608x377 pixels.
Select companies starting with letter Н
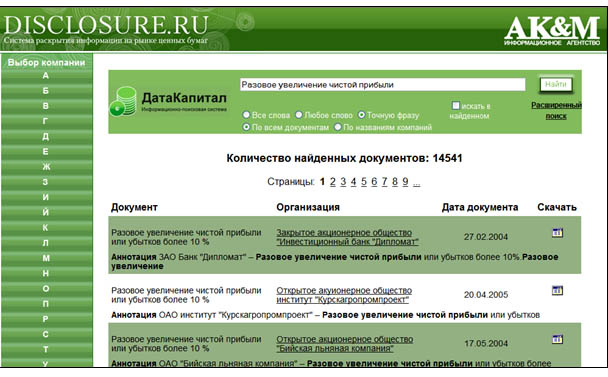click(46, 273)
